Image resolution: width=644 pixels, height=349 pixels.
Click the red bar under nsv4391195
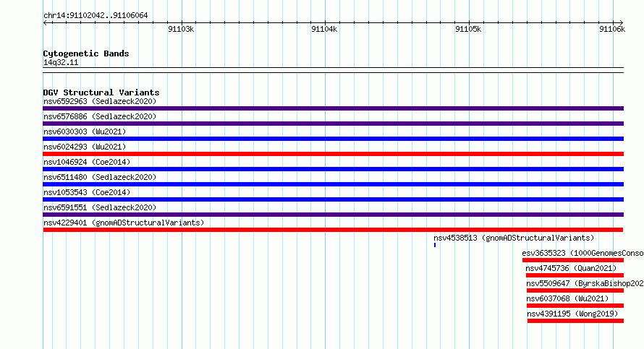[575, 321]
